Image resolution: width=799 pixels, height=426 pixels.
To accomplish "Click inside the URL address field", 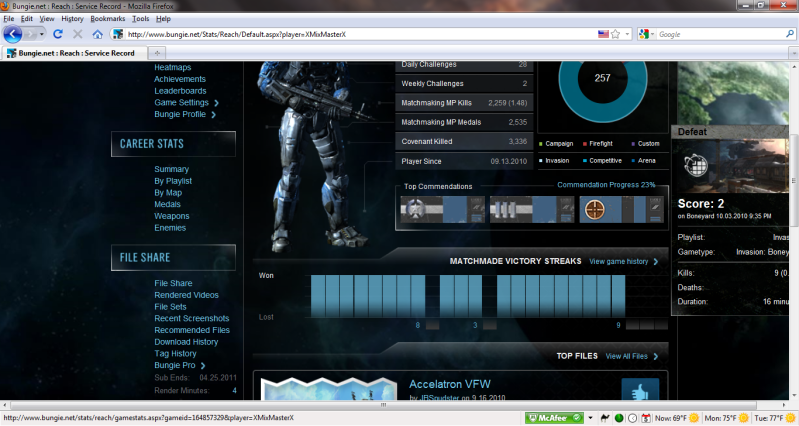I will click(x=350, y=34).
